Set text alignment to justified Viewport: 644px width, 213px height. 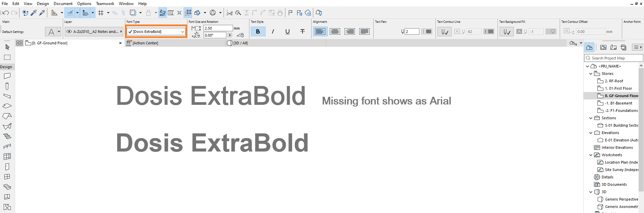point(364,32)
